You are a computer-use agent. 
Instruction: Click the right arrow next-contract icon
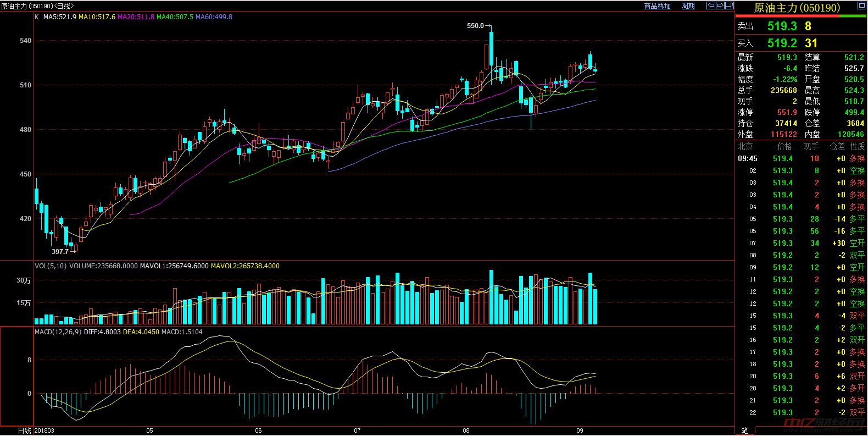pos(720,5)
